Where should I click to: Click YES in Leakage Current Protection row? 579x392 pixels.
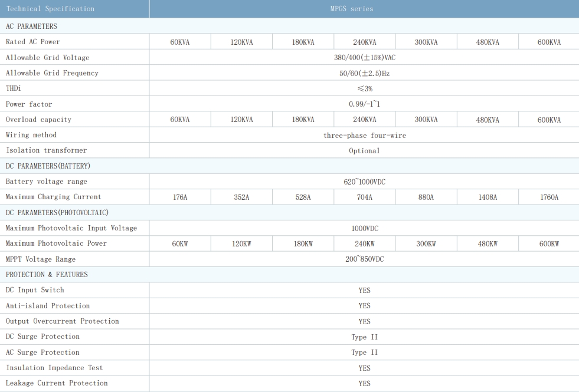pyautogui.click(x=364, y=384)
